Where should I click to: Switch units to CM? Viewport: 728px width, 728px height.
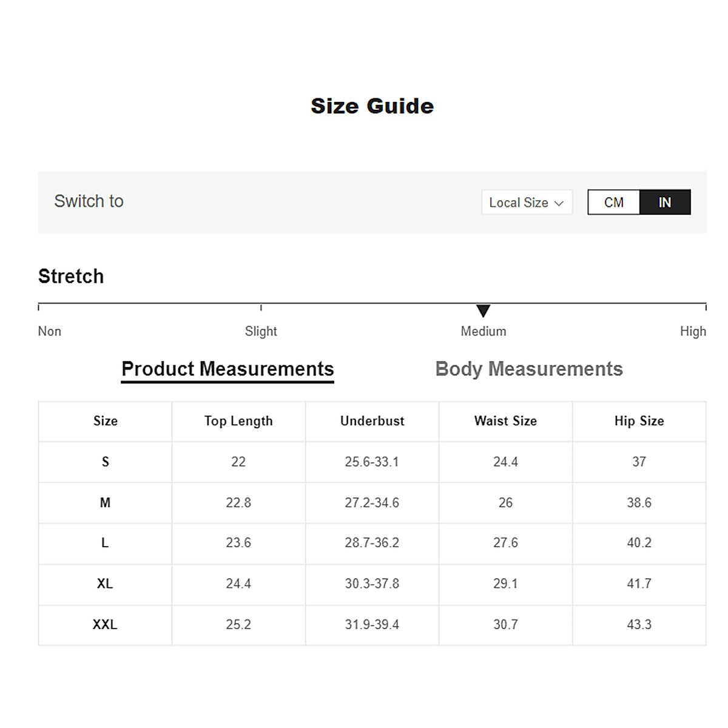[x=613, y=202]
